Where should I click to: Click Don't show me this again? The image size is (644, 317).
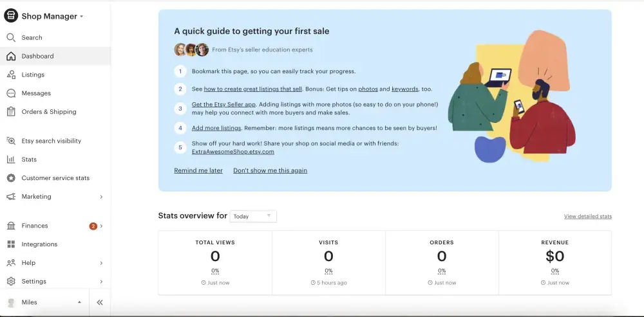[x=270, y=170]
